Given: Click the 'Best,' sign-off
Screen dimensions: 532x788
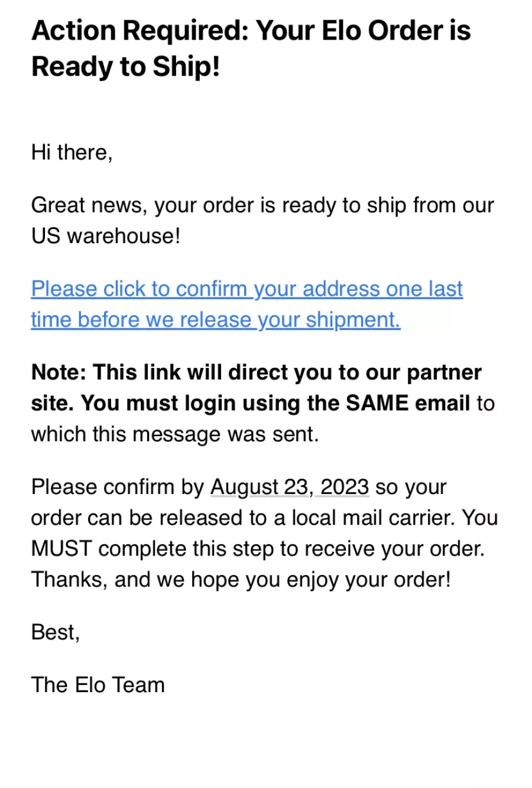Looking at the screenshot, I should [56, 632].
